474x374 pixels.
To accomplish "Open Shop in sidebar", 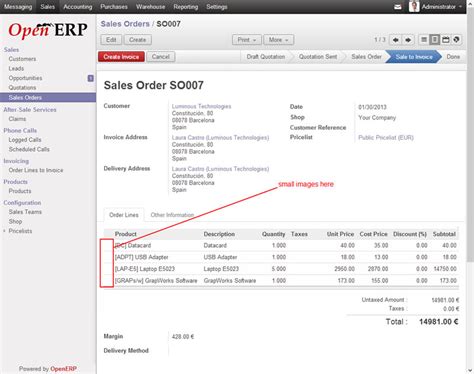I will 15,222.
